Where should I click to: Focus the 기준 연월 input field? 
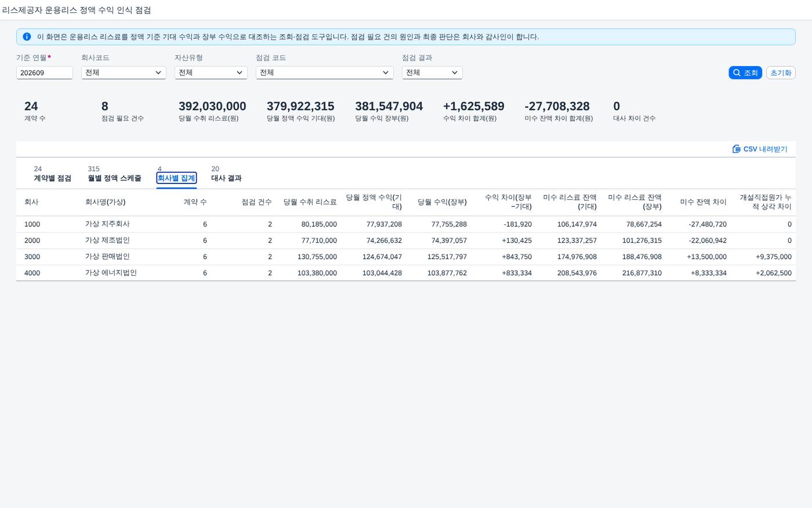click(x=45, y=73)
